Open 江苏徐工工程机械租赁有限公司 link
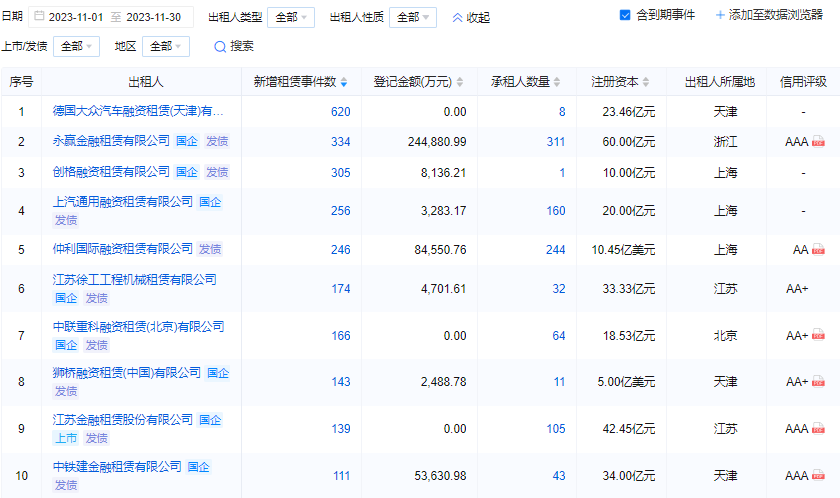The image size is (840, 498). click(x=134, y=280)
